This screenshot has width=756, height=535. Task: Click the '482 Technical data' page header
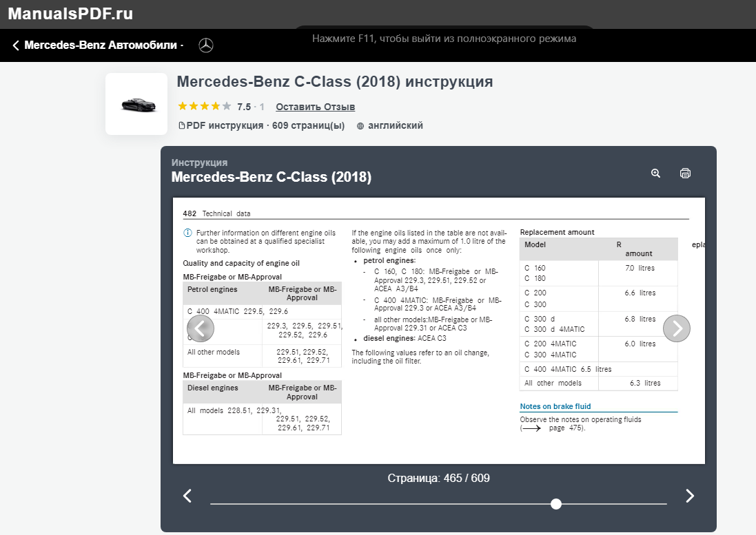216,213
